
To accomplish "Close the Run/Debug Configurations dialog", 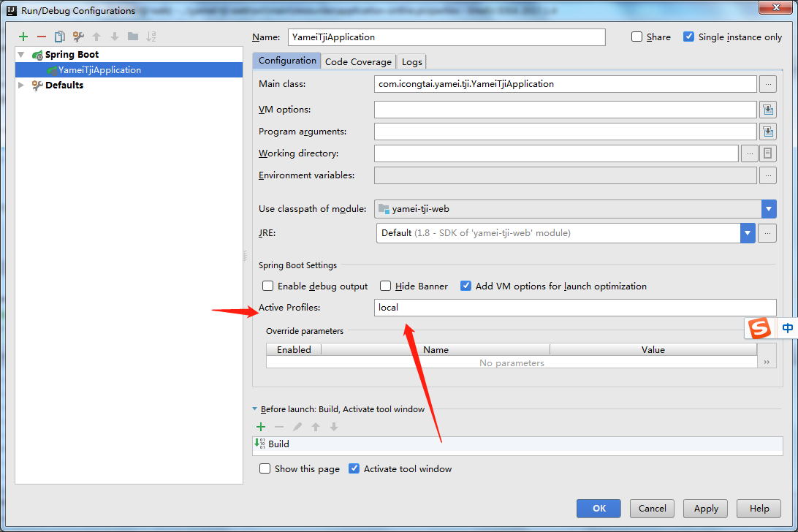I will [777, 7].
